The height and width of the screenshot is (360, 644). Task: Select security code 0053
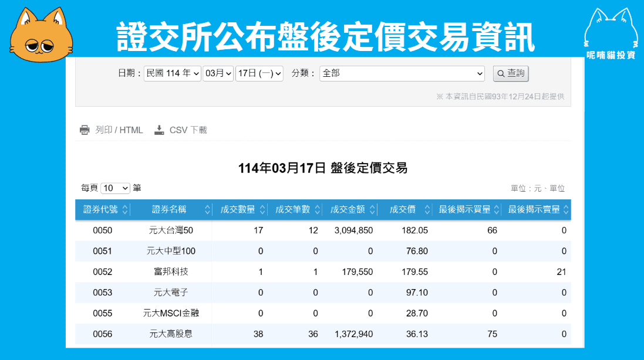pyautogui.click(x=103, y=293)
